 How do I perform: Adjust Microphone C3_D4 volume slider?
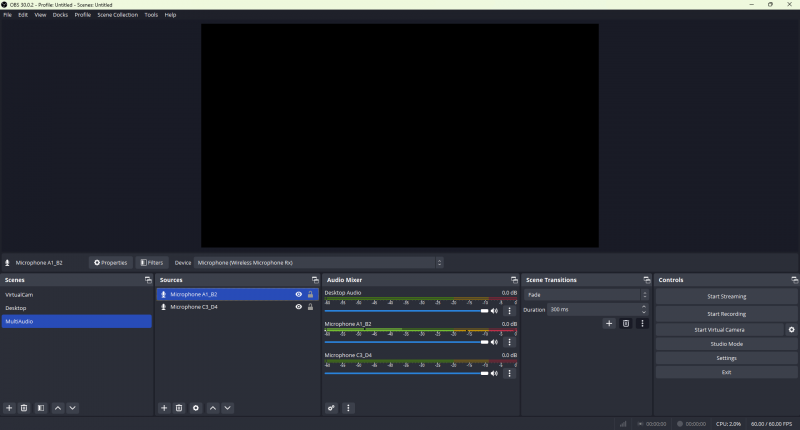[x=406, y=373]
